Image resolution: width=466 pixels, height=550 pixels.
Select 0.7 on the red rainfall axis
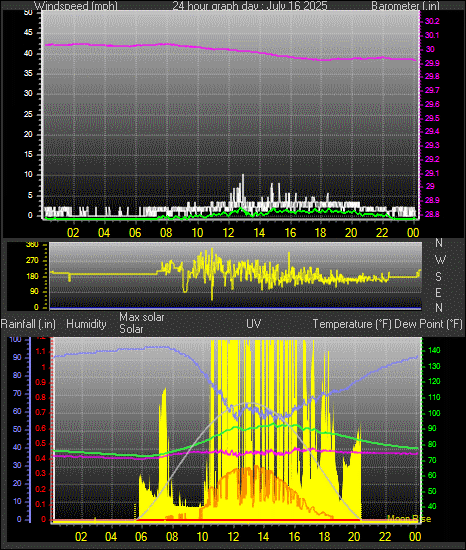pyautogui.click(x=41, y=412)
